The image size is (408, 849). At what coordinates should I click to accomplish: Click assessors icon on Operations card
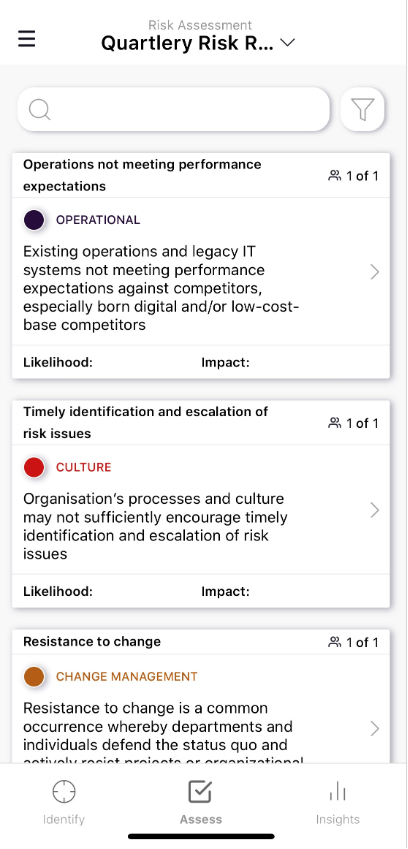(335, 175)
